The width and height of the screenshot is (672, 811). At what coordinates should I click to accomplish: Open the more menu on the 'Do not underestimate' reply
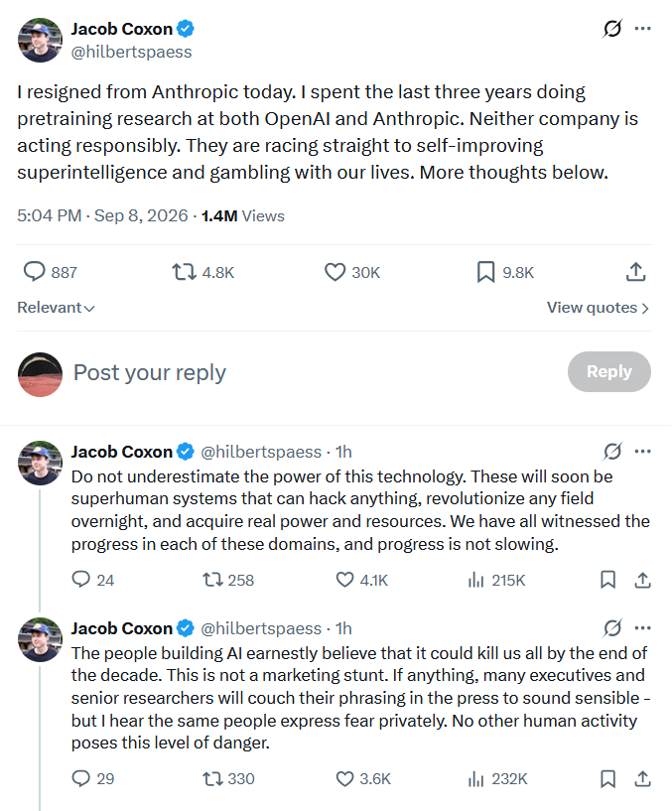642,452
